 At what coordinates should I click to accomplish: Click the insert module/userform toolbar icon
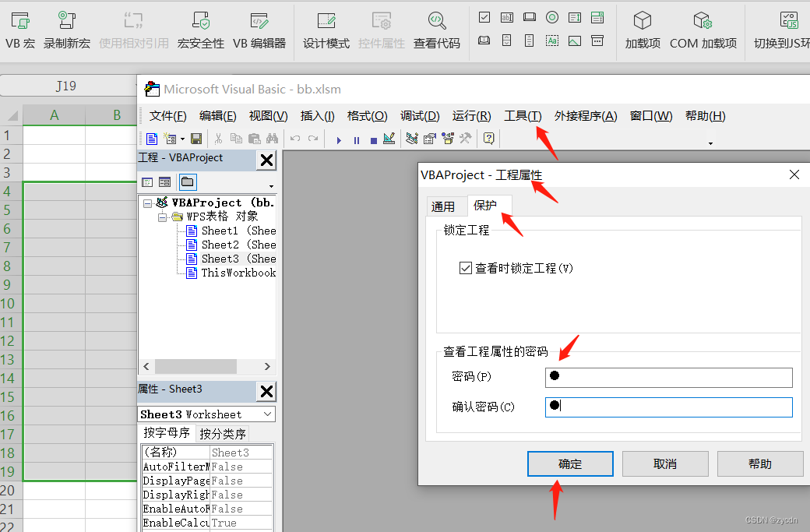point(170,139)
